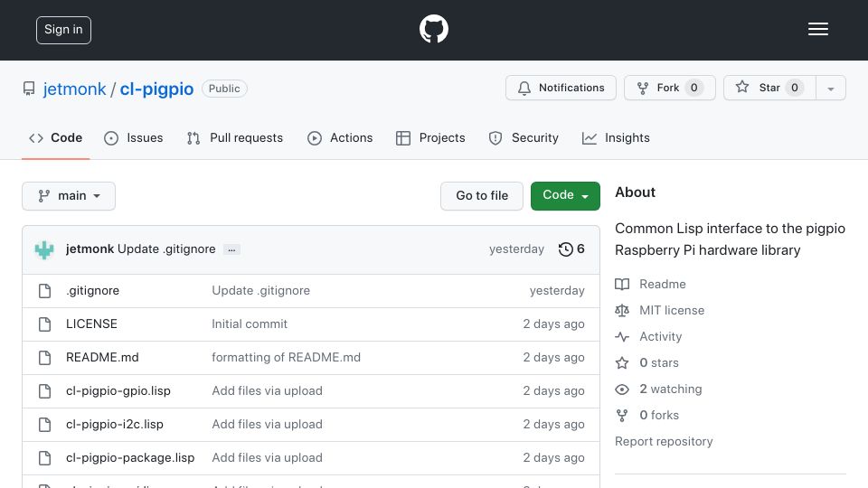Open the Issues tab
The width and height of the screenshot is (868, 488).
(x=134, y=138)
